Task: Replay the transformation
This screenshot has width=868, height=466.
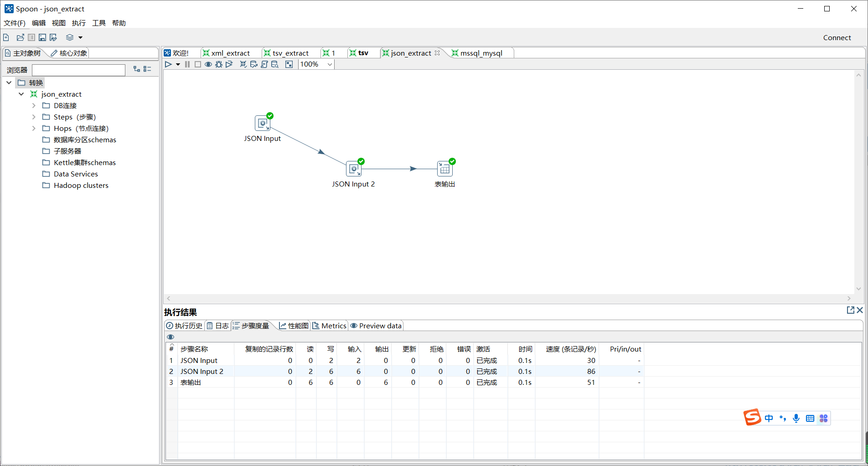Action: coord(229,64)
